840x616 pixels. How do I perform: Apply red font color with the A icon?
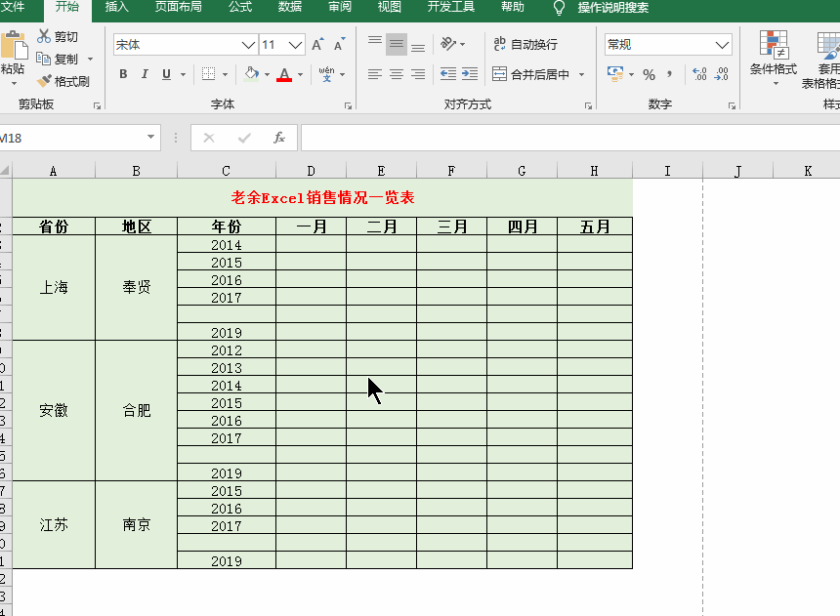tap(284, 74)
